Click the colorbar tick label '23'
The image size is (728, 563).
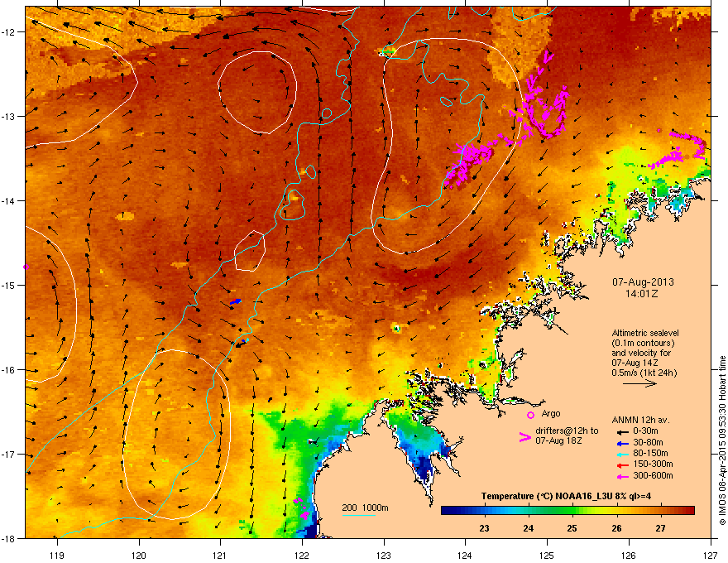[484, 528]
